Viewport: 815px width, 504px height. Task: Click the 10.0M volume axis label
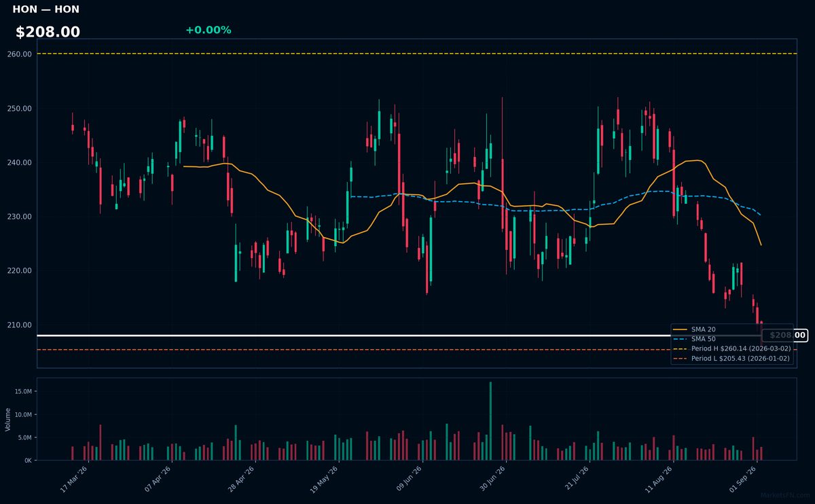tap(22, 414)
